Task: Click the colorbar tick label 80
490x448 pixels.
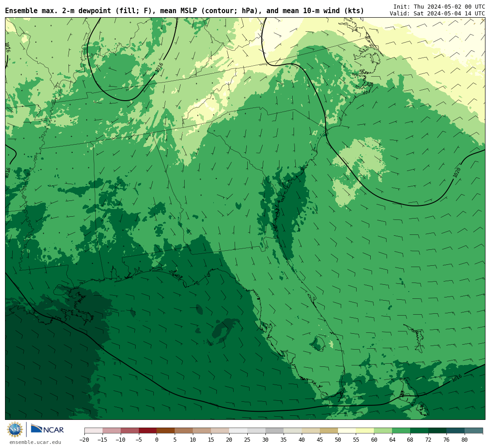Action: 465,439
